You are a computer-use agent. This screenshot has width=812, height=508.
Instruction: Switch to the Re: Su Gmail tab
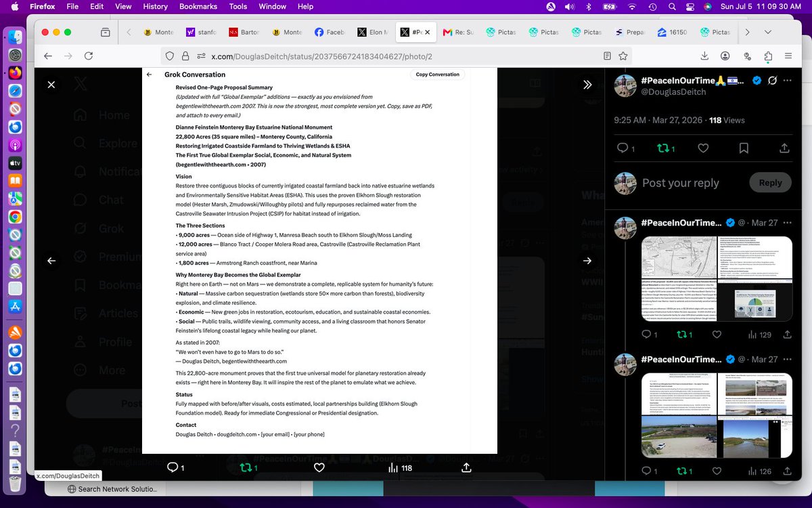coord(458,32)
